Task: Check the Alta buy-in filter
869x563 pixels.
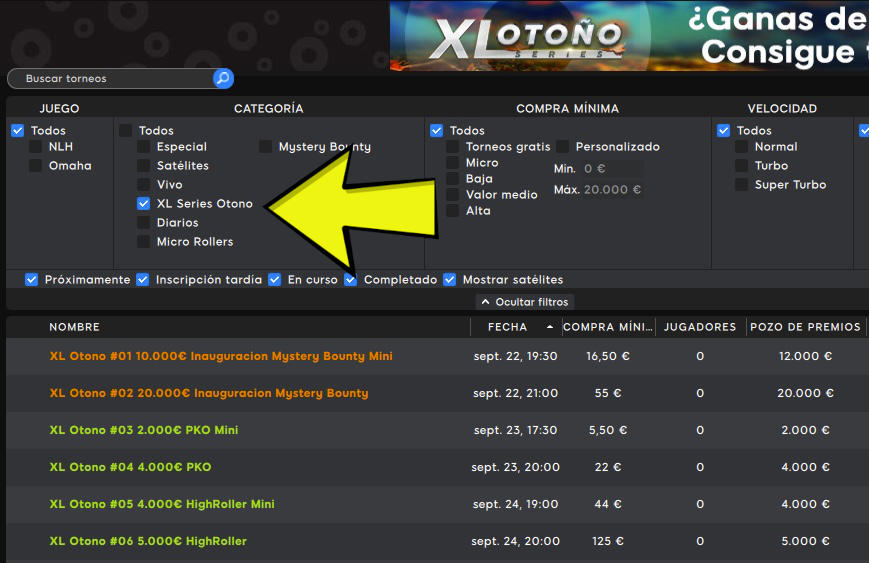Action: [x=453, y=211]
